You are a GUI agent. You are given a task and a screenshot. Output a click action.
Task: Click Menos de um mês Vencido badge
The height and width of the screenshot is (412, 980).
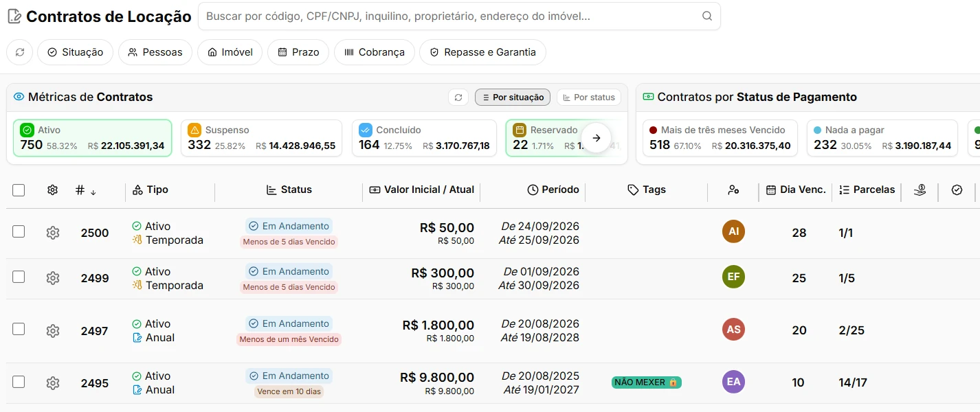coord(289,339)
